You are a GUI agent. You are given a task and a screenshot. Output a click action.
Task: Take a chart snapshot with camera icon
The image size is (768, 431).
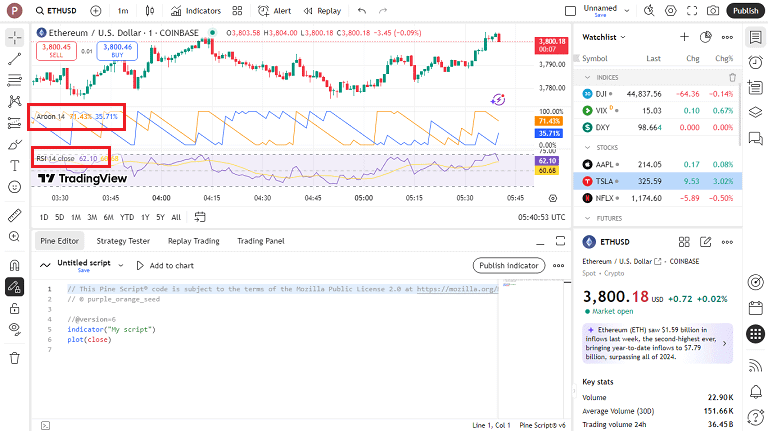click(713, 11)
